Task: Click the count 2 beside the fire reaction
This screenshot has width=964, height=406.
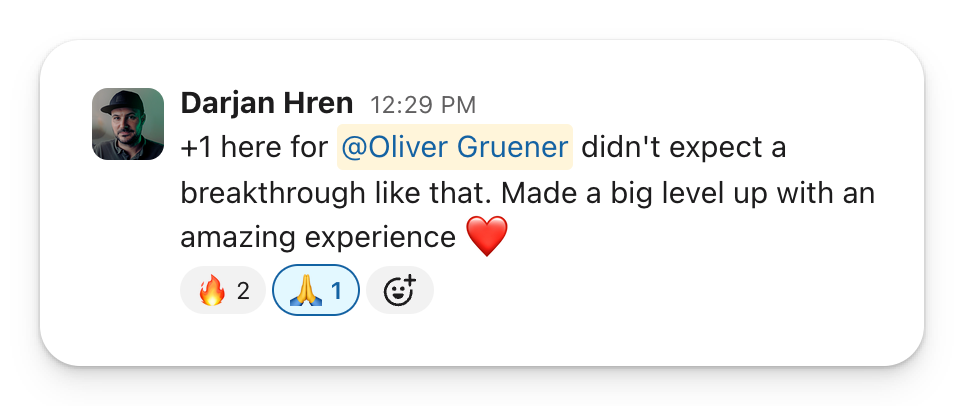Action: point(243,292)
